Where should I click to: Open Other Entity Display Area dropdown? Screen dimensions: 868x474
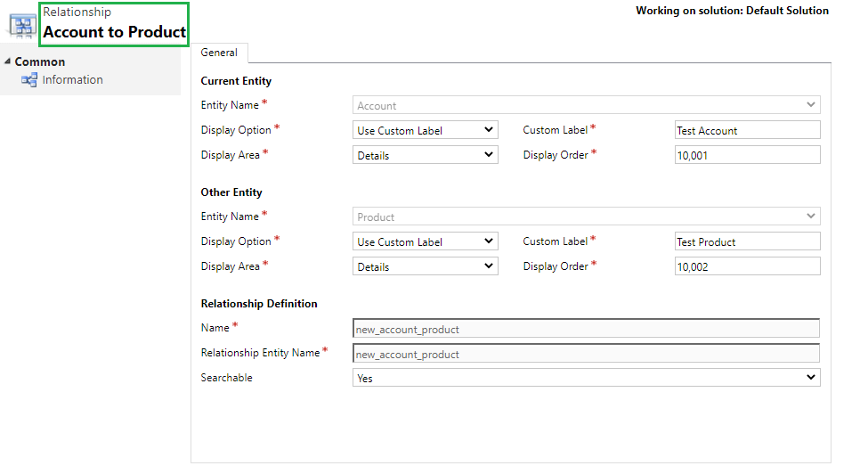[426, 266]
